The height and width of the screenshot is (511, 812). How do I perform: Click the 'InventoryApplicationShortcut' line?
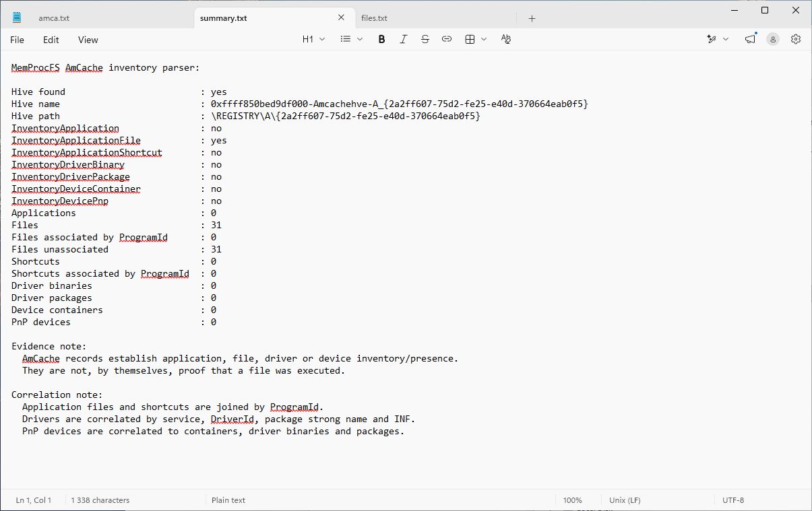click(x=117, y=152)
